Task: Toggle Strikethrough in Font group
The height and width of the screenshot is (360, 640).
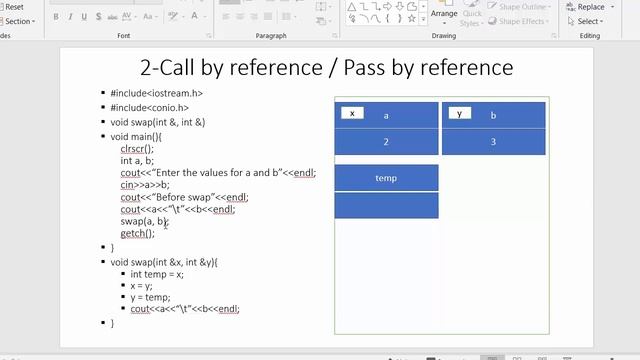Action: [112, 17]
